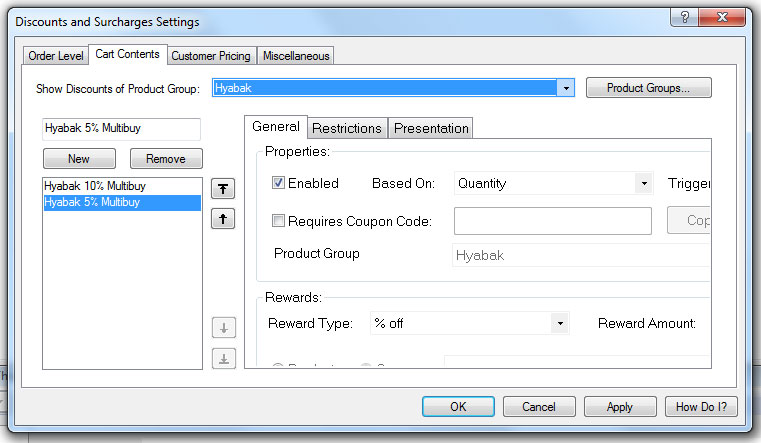Screen dimensions: 761x443
Task: Move selected discount down one position
Action: click(224, 328)
